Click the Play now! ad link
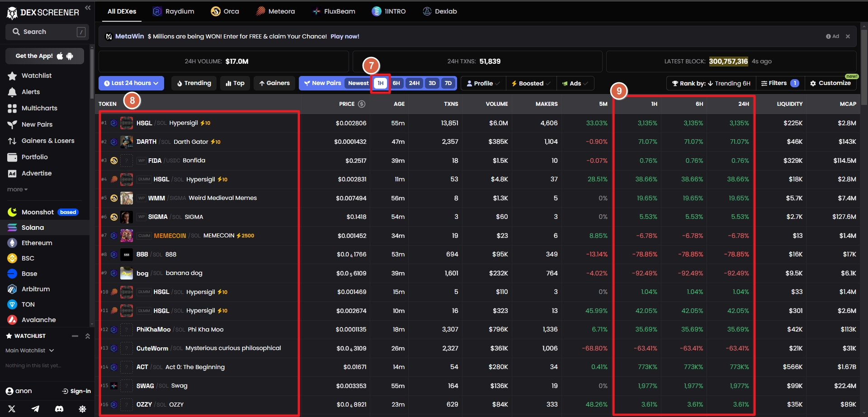 click(345, 36)
